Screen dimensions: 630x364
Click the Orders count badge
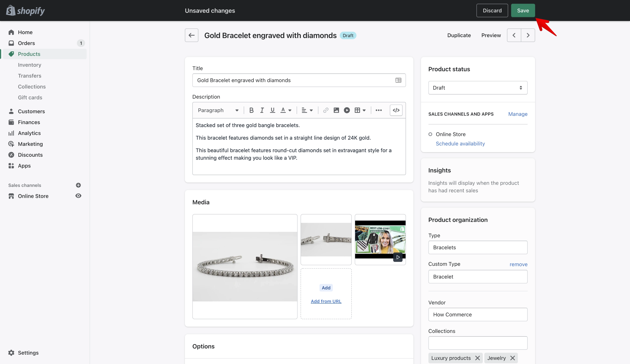point(81,43)
